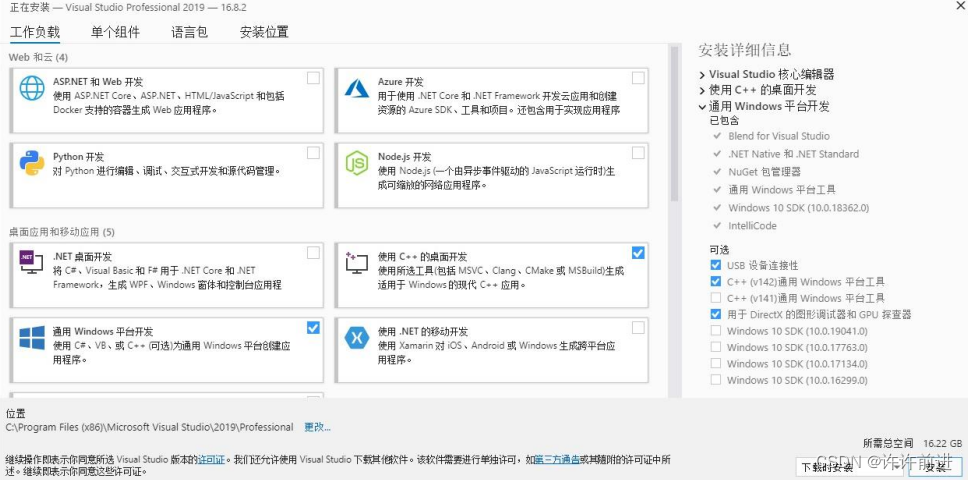Image resolution: width=968 pixels, height=480 pixels.
Task: Collapse 通用 Windows 平台开发 details
Action: 703,107
